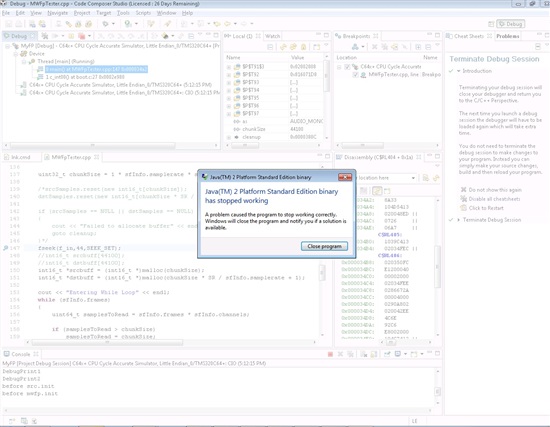
Task: Open the Project menu
Action: tap(82, 13)
